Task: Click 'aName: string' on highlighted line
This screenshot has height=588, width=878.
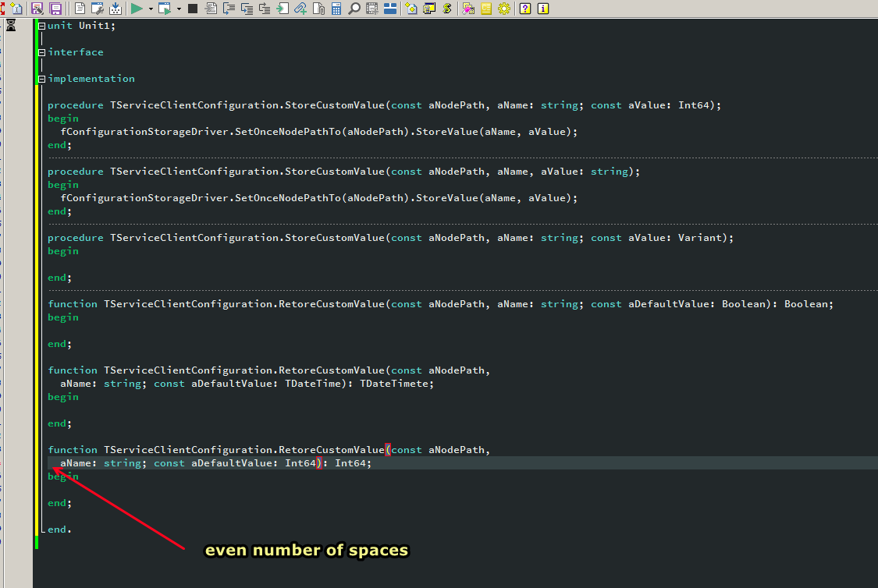Action: (101, 462)
